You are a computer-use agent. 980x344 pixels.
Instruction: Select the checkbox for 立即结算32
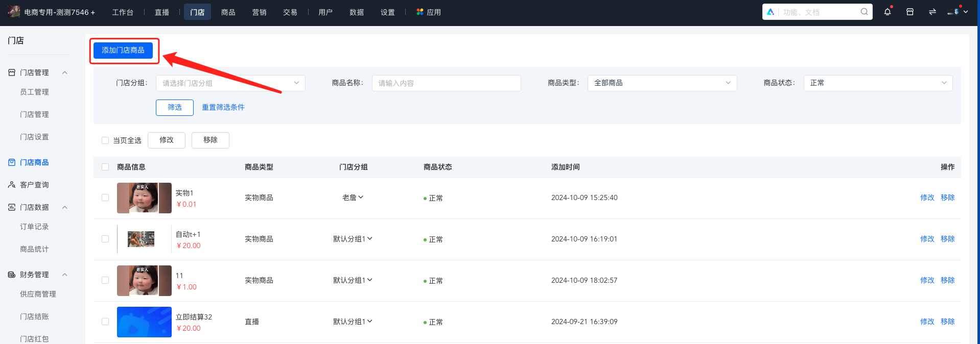(105, 322)
